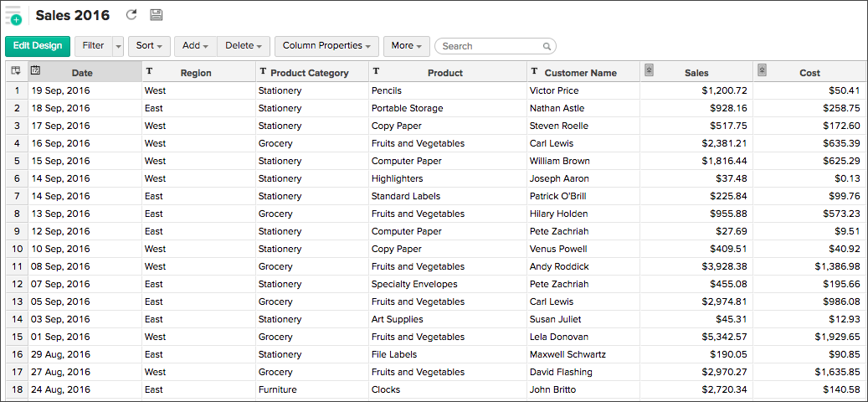Expand the Filter dropdown arrow
The width and height of the screenshot is (868, 402).
pyautogui.click(x=118, y=46)
